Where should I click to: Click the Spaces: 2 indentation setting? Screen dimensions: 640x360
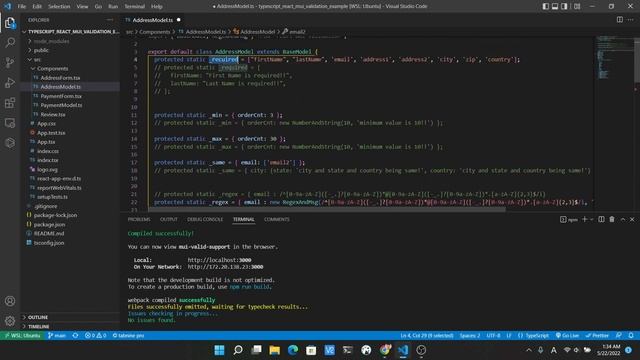(470, 336)
